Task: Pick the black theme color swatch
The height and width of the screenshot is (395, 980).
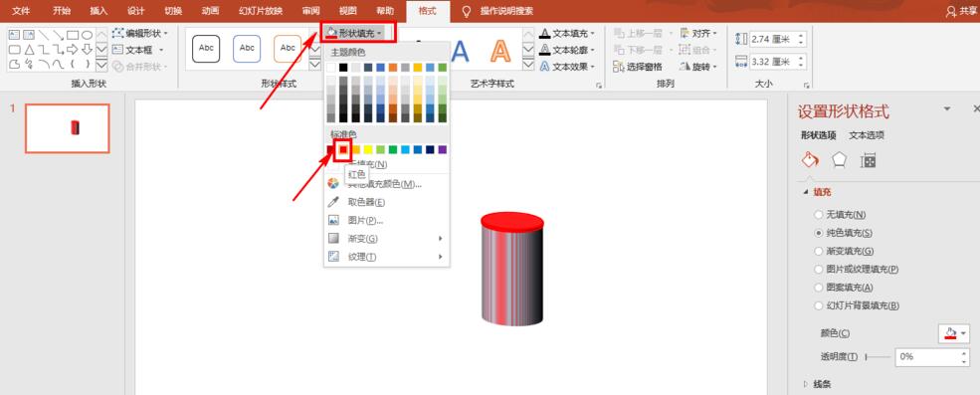Action: 343,68
